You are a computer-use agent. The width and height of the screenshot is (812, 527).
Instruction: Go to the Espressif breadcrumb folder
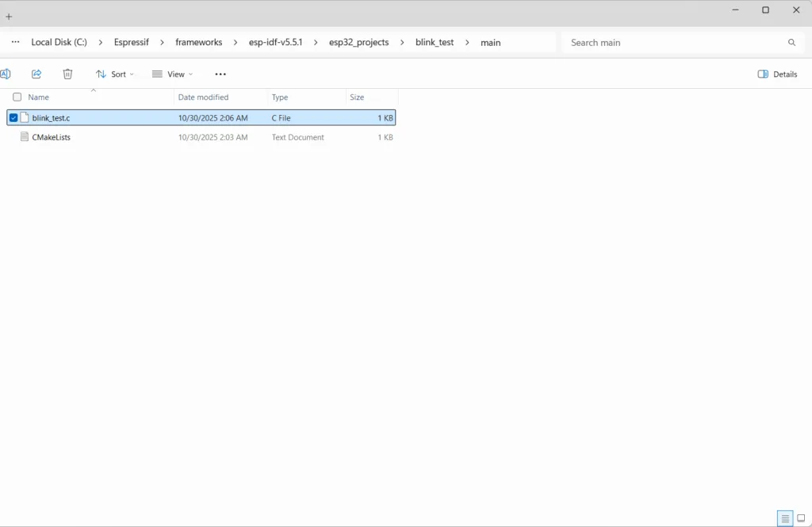(131, 43)
